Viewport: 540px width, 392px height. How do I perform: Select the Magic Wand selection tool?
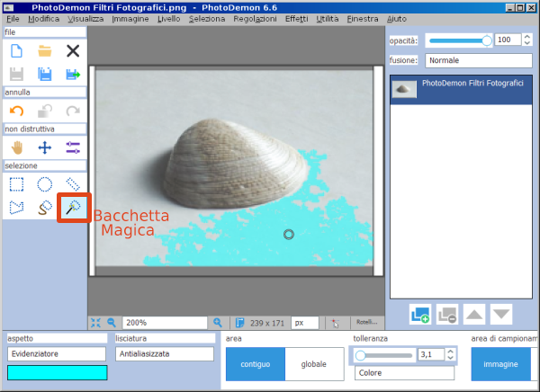coord(73,208)
